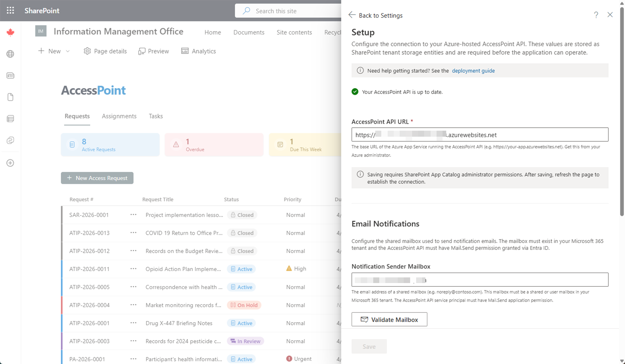
Task: Click the lists icon in left sidebar
Action: click(x=11, y=119)
